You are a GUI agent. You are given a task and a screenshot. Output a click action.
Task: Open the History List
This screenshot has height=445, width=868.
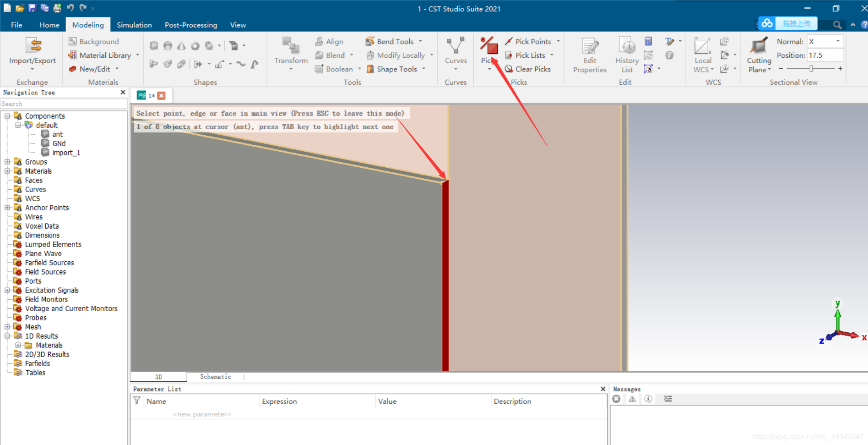[x=627, y=55]
